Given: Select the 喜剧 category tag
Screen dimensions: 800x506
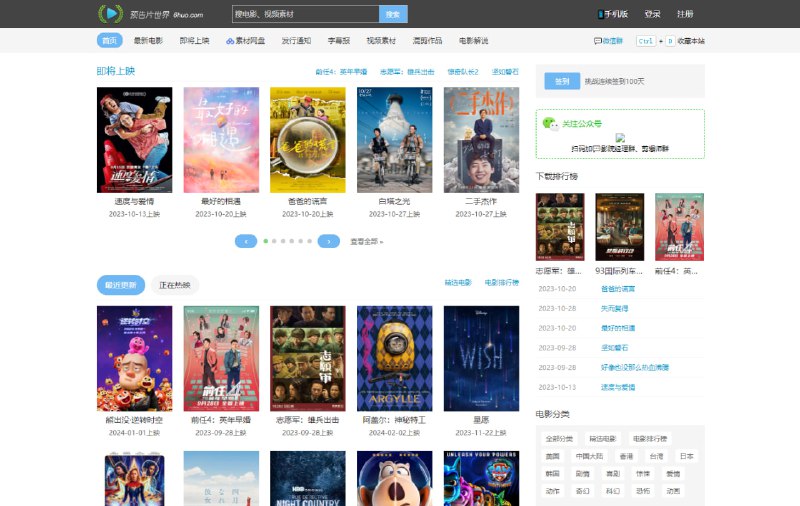Looking at the screenshot, I should 613,473.
